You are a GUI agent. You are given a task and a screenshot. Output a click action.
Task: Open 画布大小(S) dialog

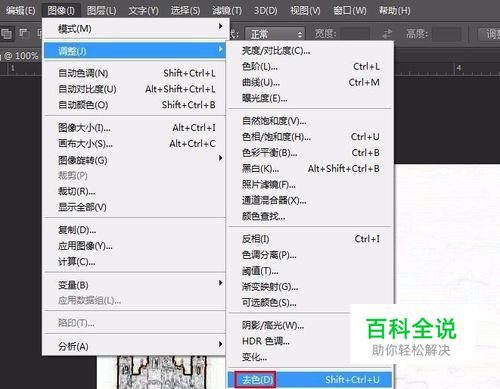(x=134, y=144)
